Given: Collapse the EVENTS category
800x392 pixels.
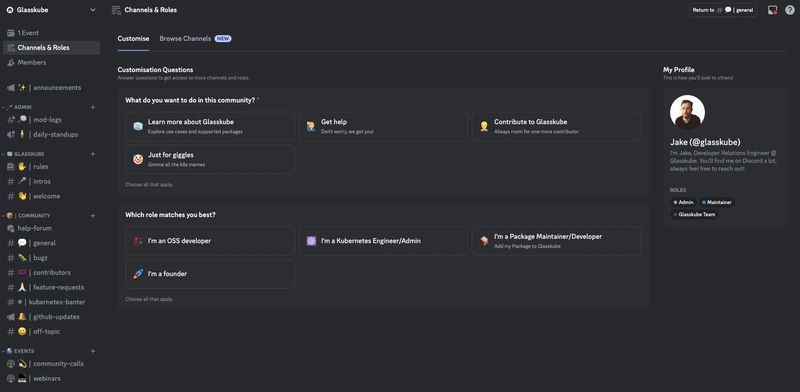Looking at the screenshot, I should (x=18, y=351).
